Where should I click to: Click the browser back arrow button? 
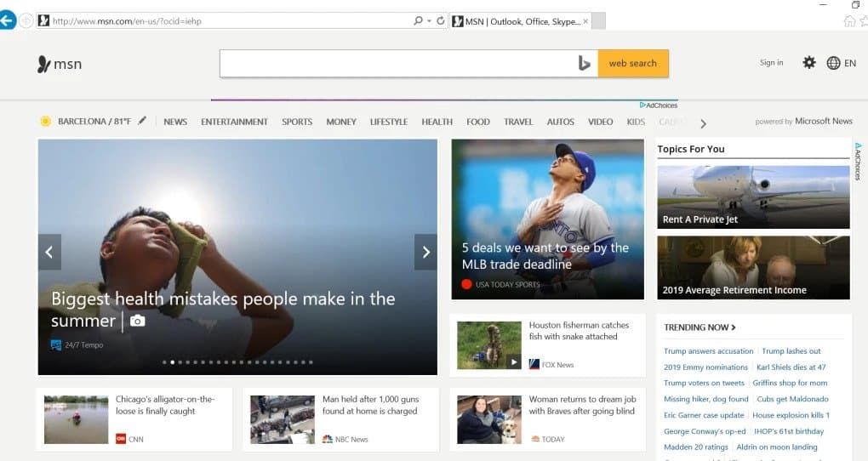7,20
